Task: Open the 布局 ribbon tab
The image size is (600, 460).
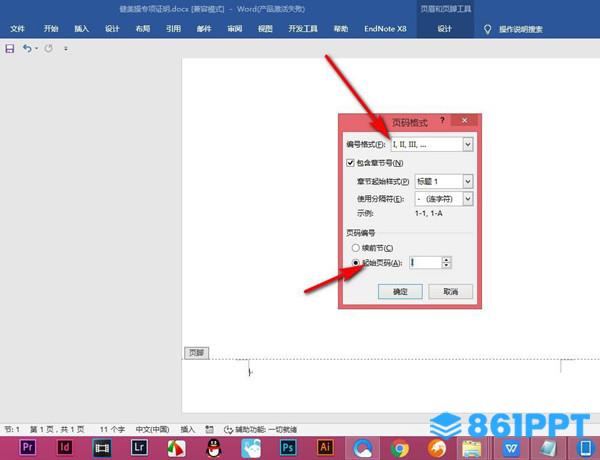Action: click(143, 29)
